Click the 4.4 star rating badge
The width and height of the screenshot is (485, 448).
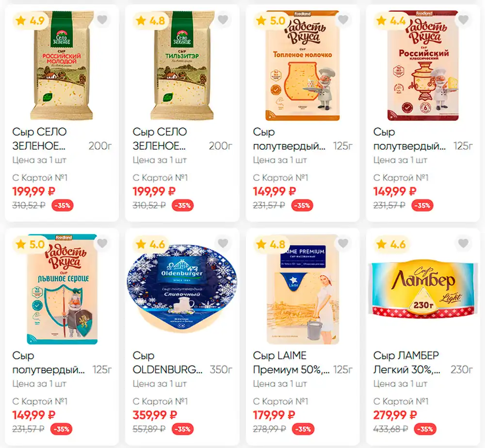(391, 21)
